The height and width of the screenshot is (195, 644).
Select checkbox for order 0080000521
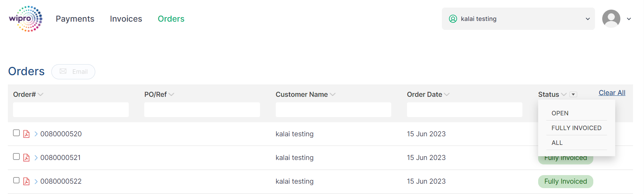pos(16,157)
